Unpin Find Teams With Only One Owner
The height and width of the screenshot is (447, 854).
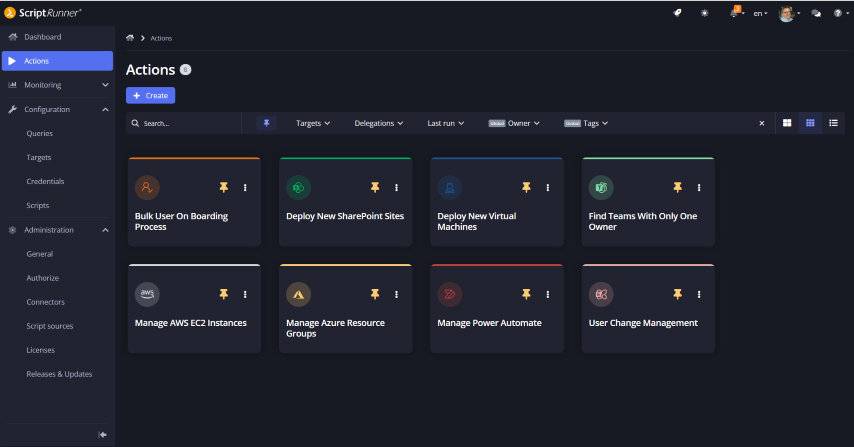(x=678, y=187)
